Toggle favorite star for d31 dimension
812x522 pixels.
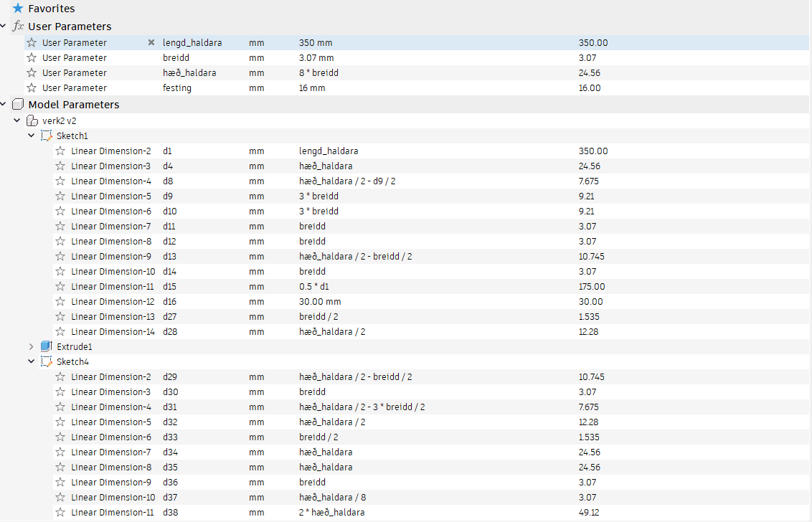coord(60,407)
